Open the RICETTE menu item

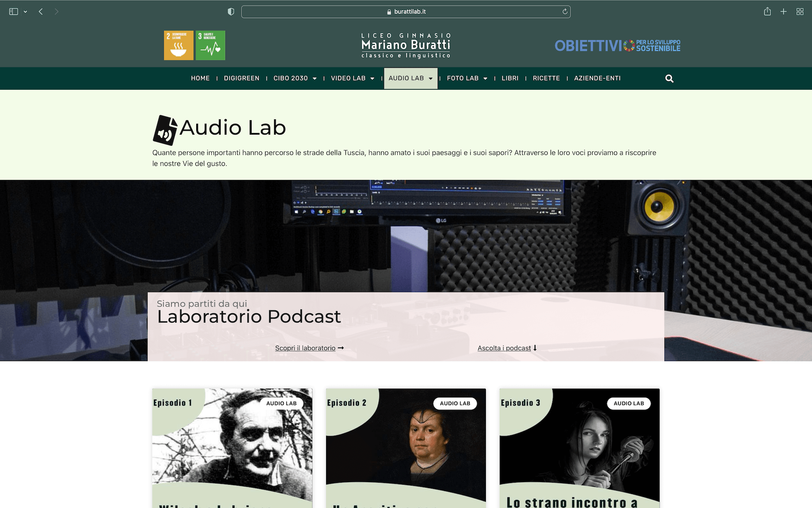click(546, 78)
